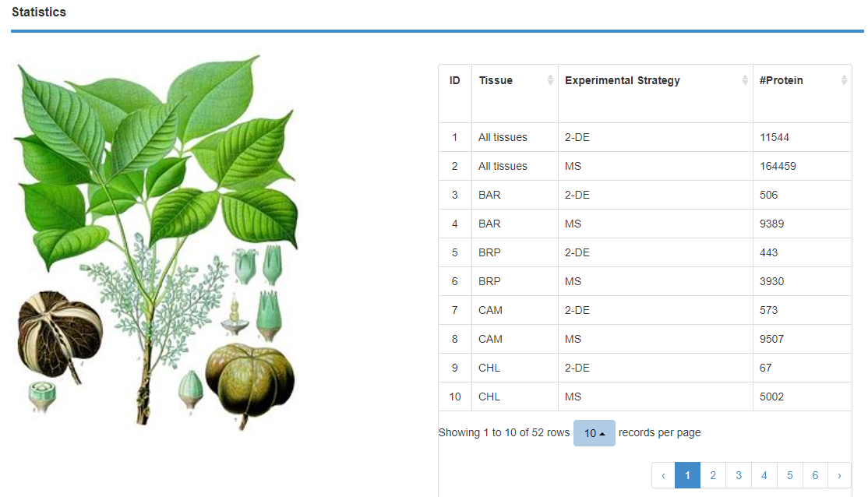Go to page 2 of the results

point(713,475)
